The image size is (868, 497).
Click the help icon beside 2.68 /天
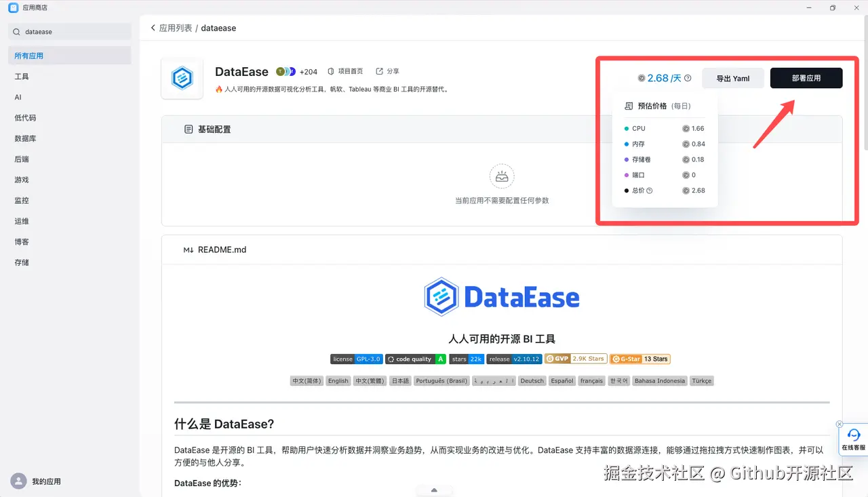[688, 78]
